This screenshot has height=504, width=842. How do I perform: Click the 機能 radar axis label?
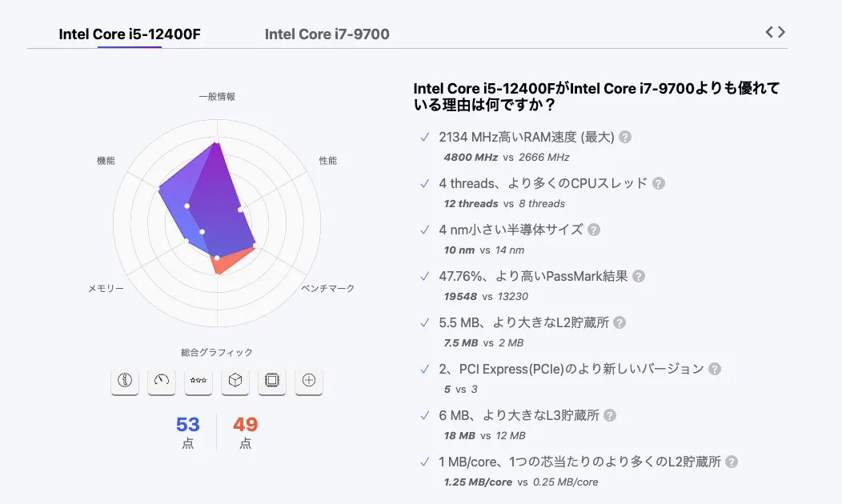point(106,161)
